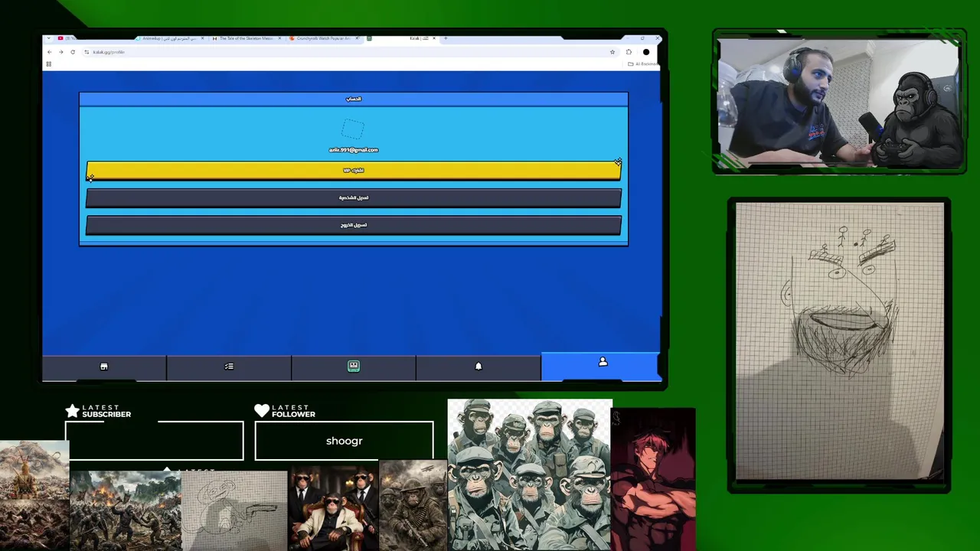Click the browser back arrow
The height and width of the screenshot is (551, 980).
point(50,52)
